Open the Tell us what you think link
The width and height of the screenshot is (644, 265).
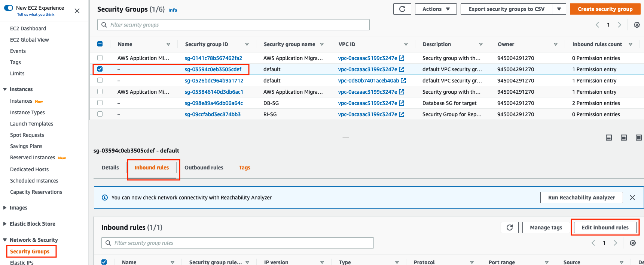(36, 15)
